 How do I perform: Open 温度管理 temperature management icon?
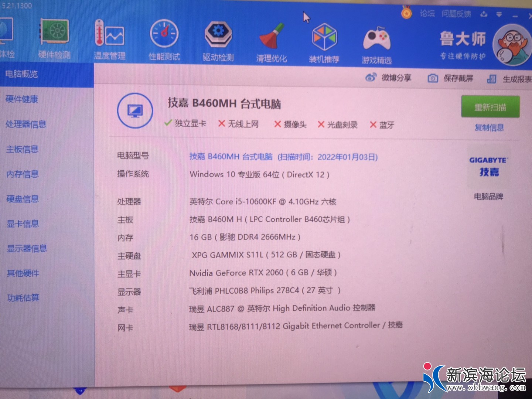(109, 39)
